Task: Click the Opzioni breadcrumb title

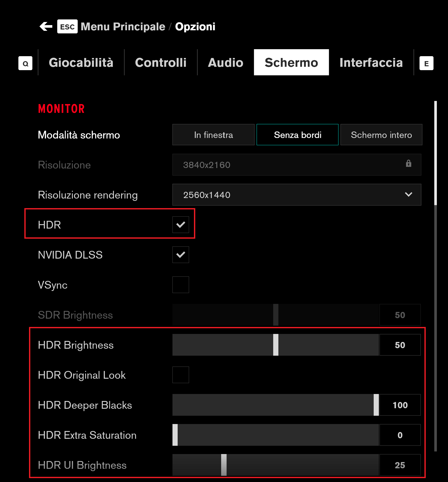Action: pos(195,26)
